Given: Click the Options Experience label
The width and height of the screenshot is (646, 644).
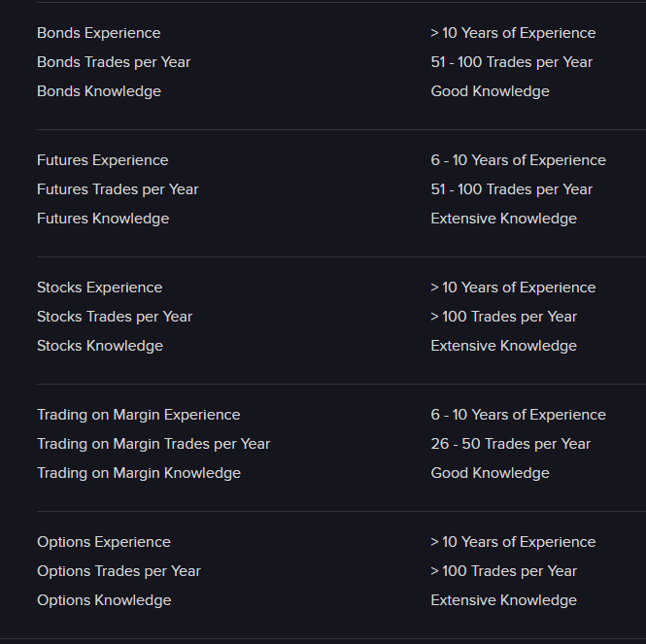Looking at the screenshot, I should (x=103, y=542).
